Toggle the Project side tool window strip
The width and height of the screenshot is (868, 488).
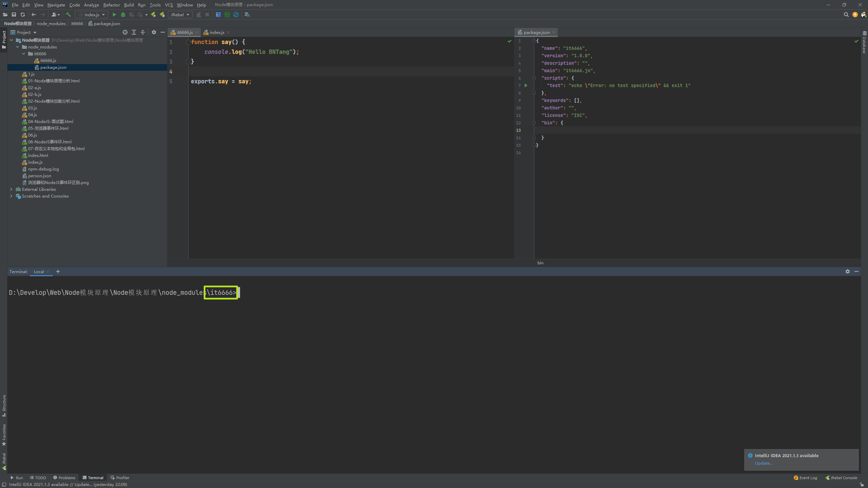click(x=4, y=40)
